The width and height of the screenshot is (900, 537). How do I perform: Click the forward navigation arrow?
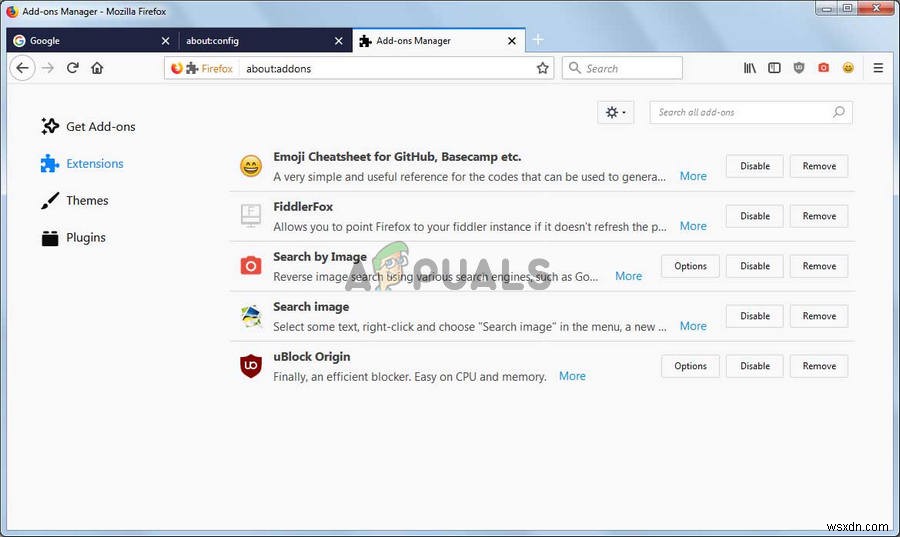48,68
